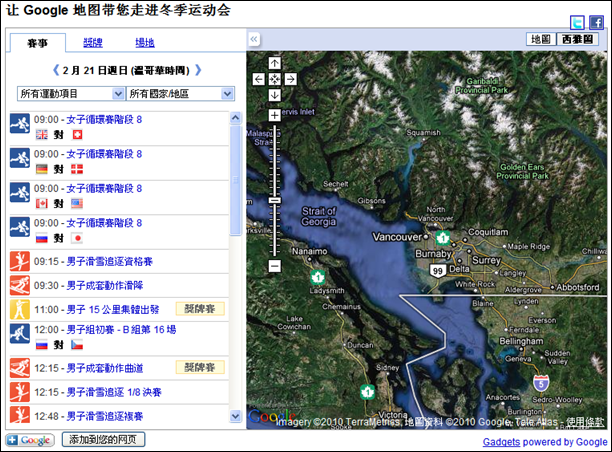Click the Vancouver label on the map
Image resolution: width=612 pixels, height=452 pixels.
(x=397, y=237)
